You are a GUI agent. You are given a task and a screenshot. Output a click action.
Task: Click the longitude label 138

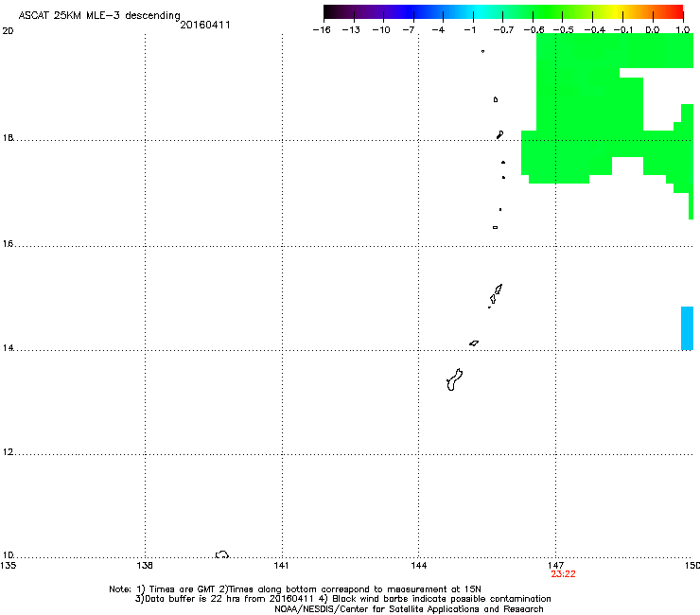[145, 566]
